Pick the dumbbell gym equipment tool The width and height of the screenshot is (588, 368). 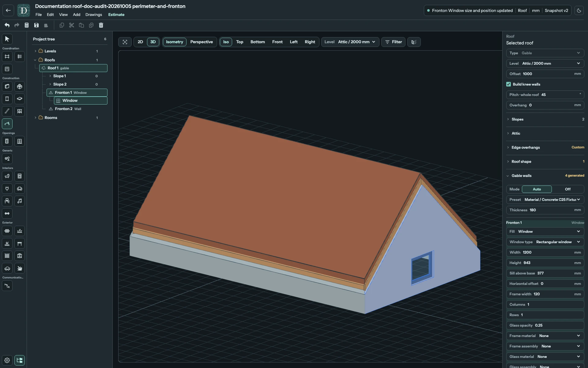7,213
